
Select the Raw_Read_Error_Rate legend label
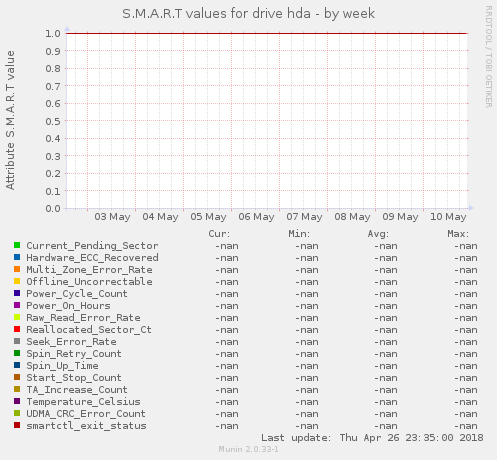click(x=83, y=318)
